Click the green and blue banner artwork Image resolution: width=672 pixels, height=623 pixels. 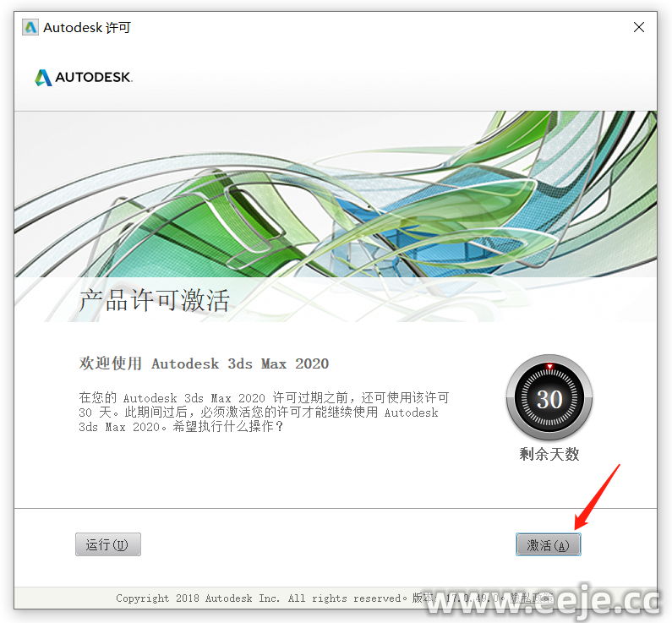coord(336,194)
